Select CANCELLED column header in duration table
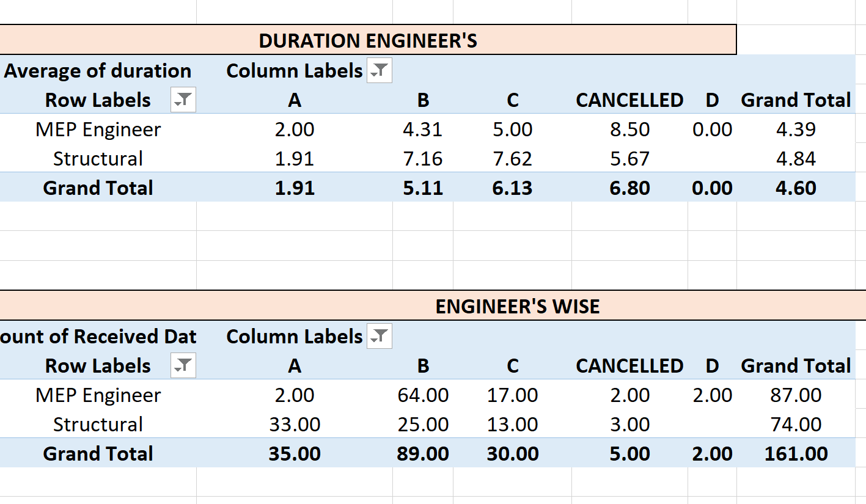Screen dimensions: 866x504 point(629,100)
